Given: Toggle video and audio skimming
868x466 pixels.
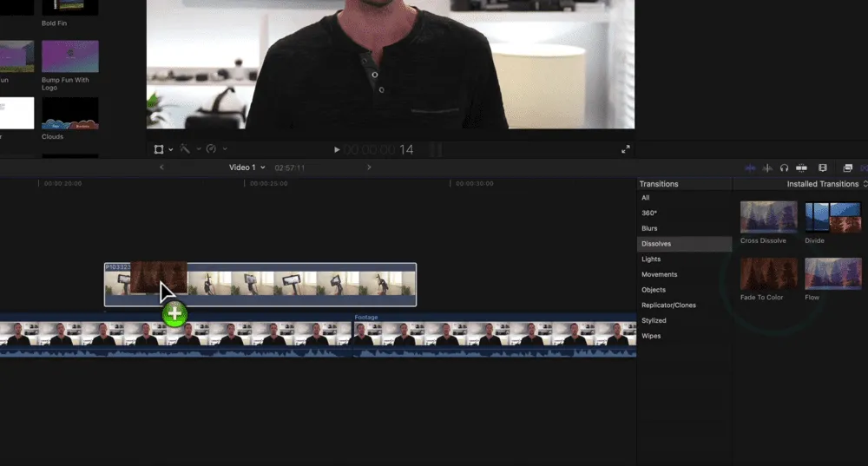Looking at the screenshot, I should (750, 167).
